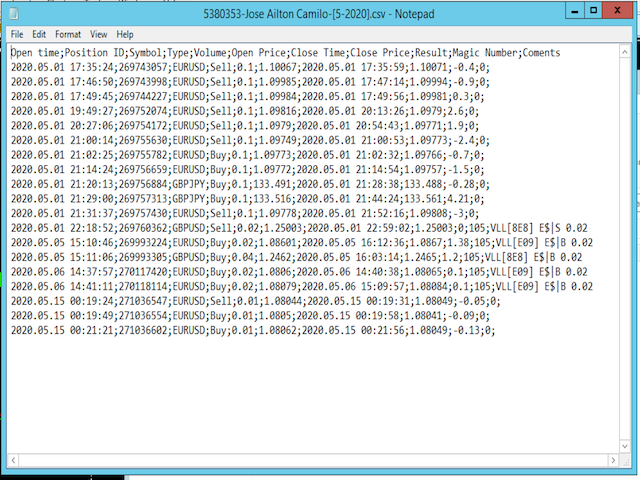Click the vertical scrollbar down arrow
Image resolution: width=640 pixels, height=480 pixels.
click(x=624, y=446)
